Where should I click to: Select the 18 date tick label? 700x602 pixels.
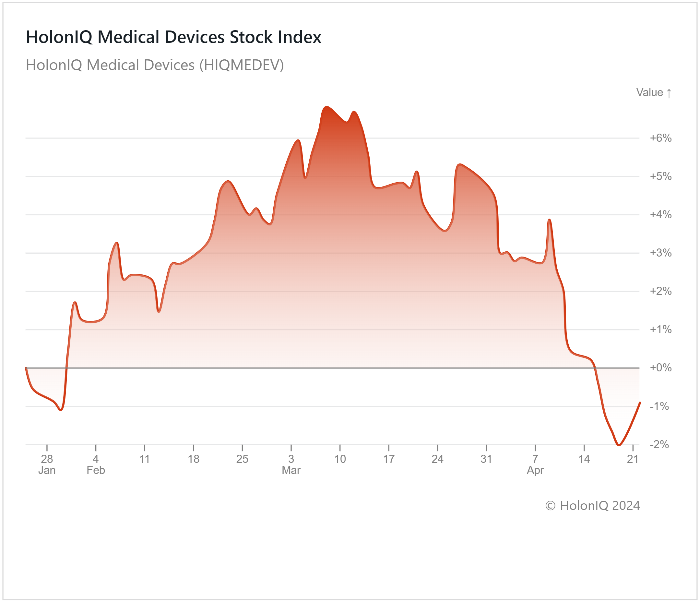pyautogui.click(x=193, y=459)
